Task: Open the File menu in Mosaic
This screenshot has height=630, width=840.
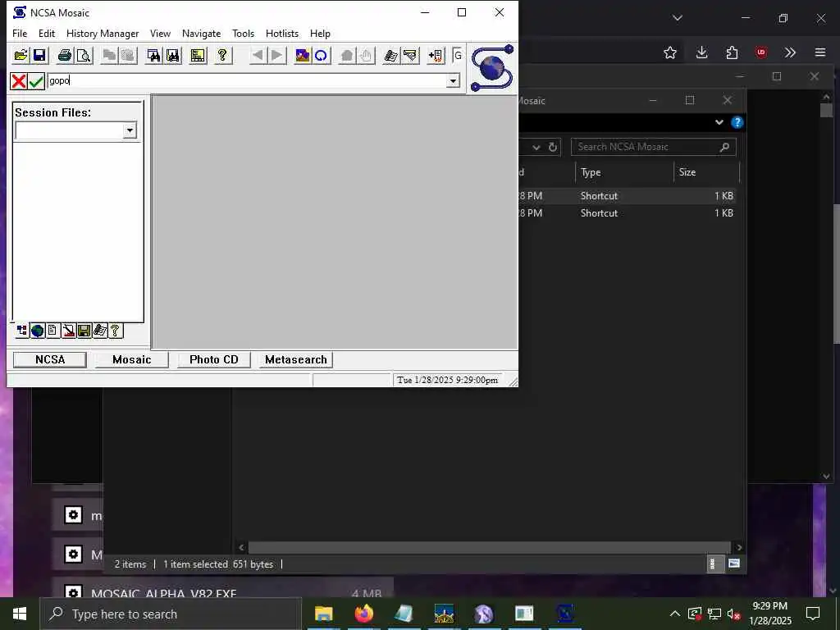Action: (20, 33)
